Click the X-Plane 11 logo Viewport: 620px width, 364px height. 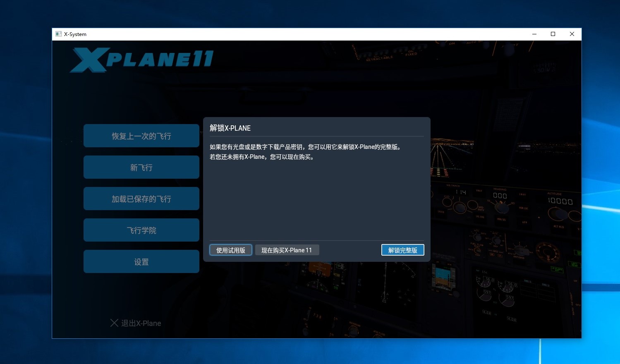pyautogui.click(x=141, y=60)
